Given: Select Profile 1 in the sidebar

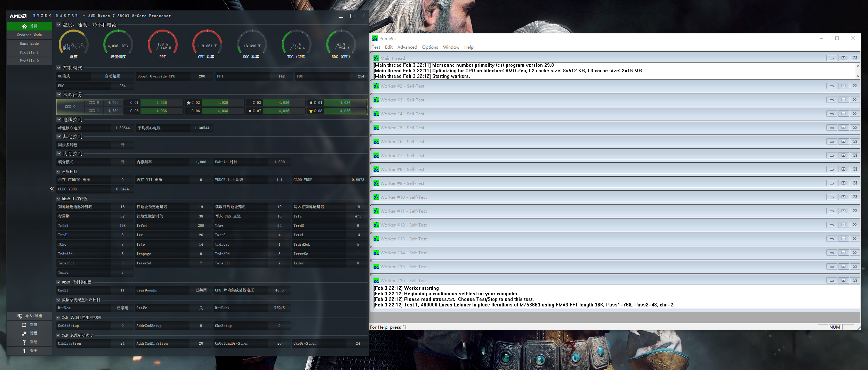Looking at the screenshot, I should [29, 52].
